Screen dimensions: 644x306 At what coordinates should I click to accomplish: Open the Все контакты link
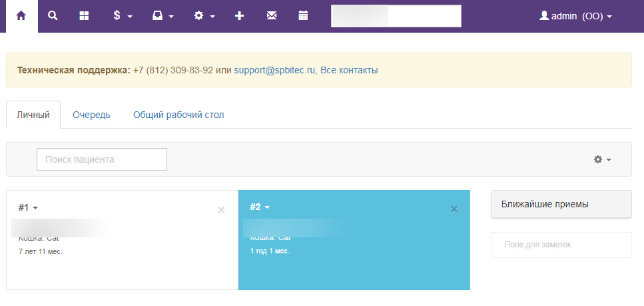point(349,70)
